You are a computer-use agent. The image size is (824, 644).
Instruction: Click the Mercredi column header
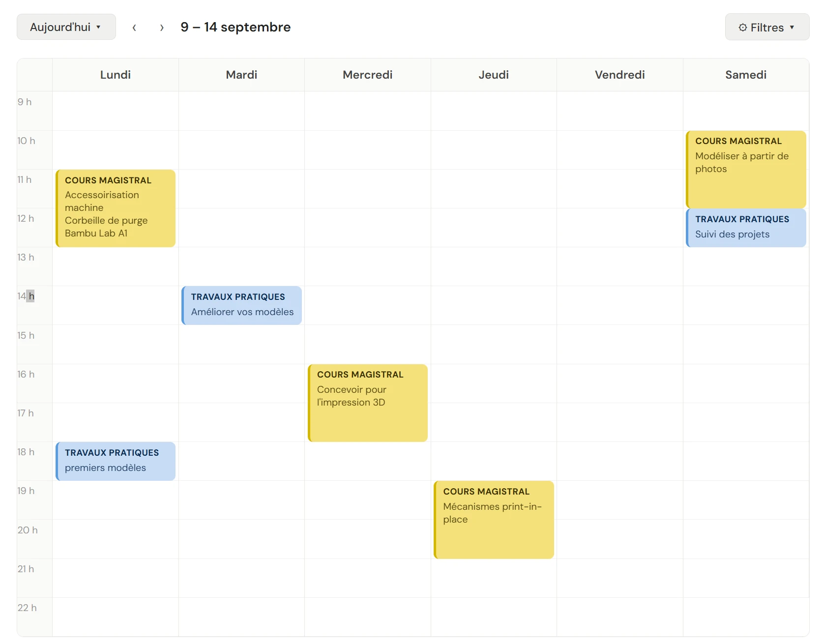coord(367,75)
